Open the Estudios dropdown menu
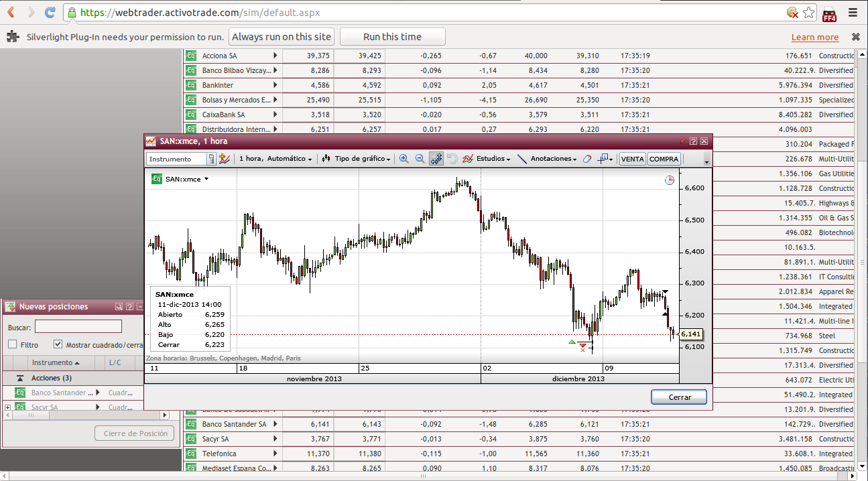Image resolution: width=868 pixels, height=481 pixels. coord(493,159)
